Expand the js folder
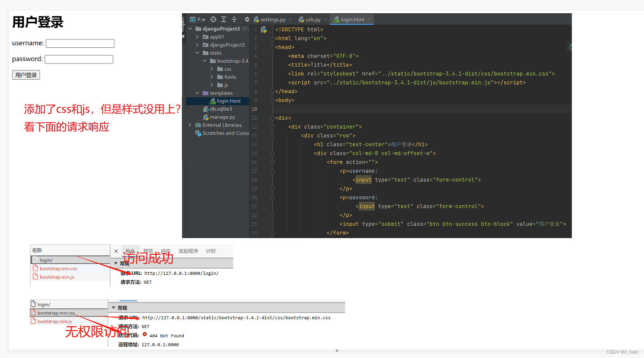Viewport: 644px width, 358px height. pos(212,85)
